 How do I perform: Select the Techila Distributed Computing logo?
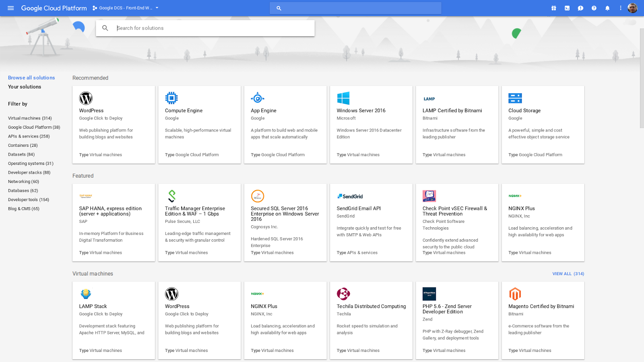coord(343,294)
